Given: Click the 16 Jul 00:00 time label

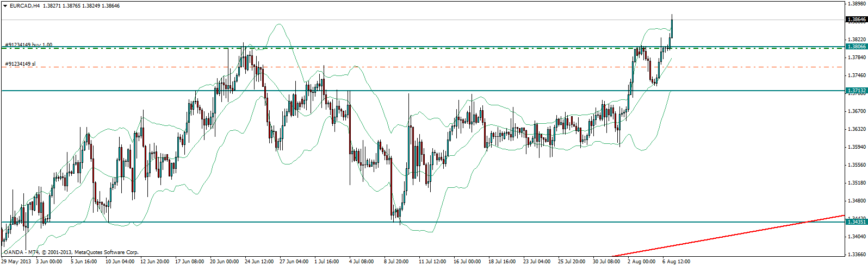Looking at the screenshot, I should (x=468, y=262).
